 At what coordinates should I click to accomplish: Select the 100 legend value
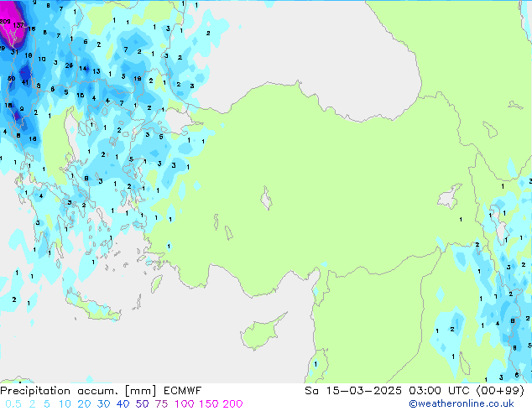pyautogui.click(x=185, y=404)
